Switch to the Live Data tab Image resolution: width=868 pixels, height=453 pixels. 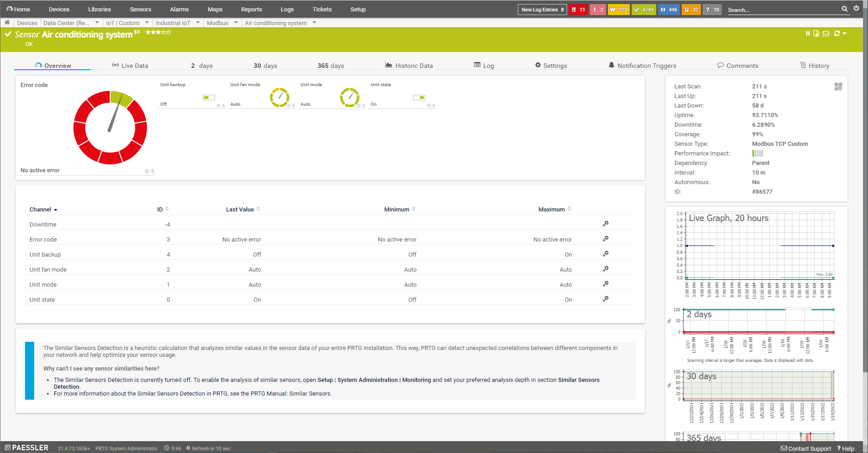coord(130,66)
